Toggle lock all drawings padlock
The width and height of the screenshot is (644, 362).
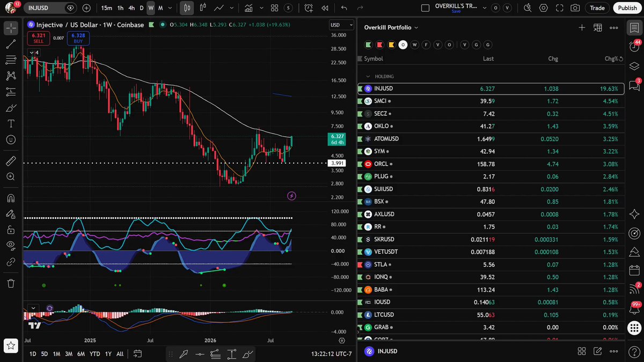[x=11, y=230]
